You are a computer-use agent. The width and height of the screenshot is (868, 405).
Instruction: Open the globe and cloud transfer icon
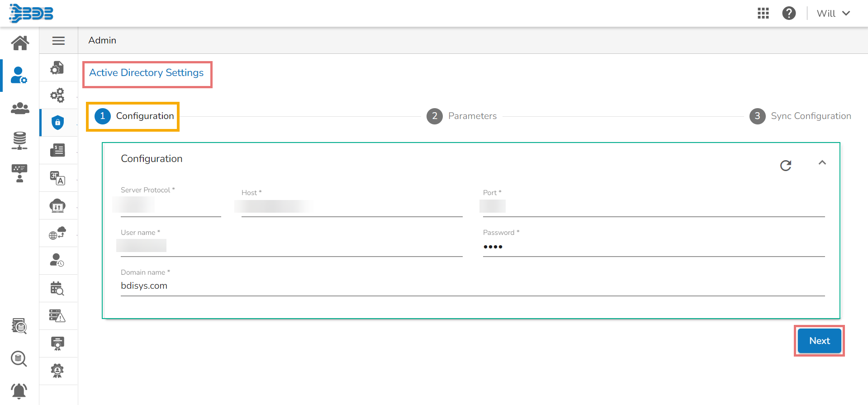57,233
